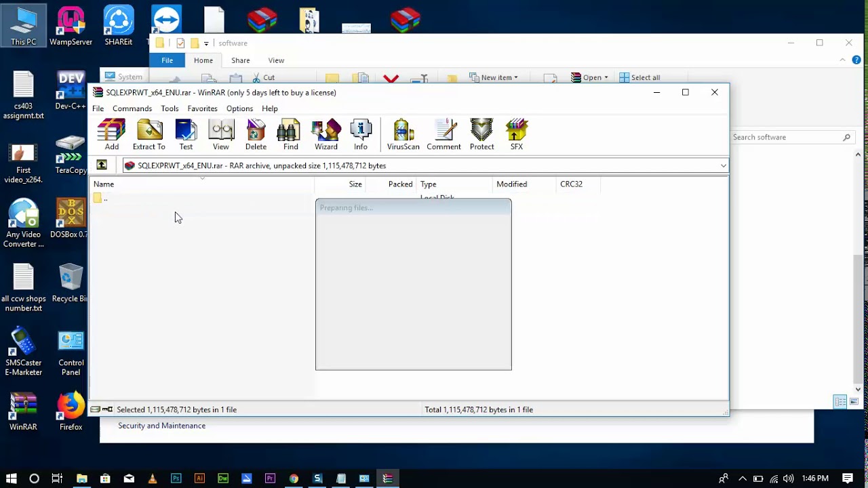Screen dimensions: 868x488
Task: Collapse the Explorer ribbon with the chevron
Action: pyautogui.click(x=843, y=60)
